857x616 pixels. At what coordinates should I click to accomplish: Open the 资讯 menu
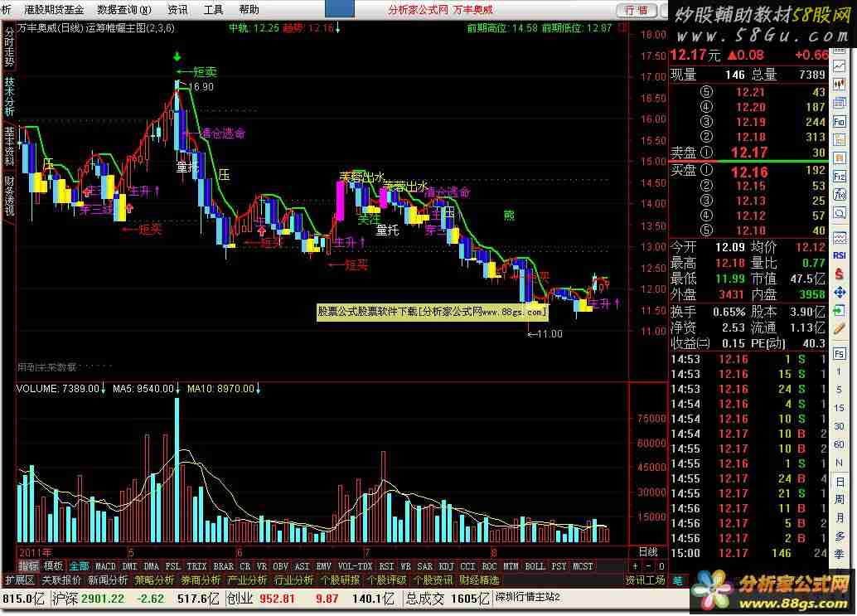point(177,9)
